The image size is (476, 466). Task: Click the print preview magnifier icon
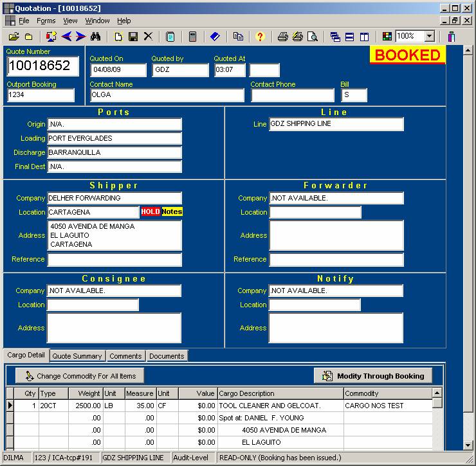(x=312, y=37)
